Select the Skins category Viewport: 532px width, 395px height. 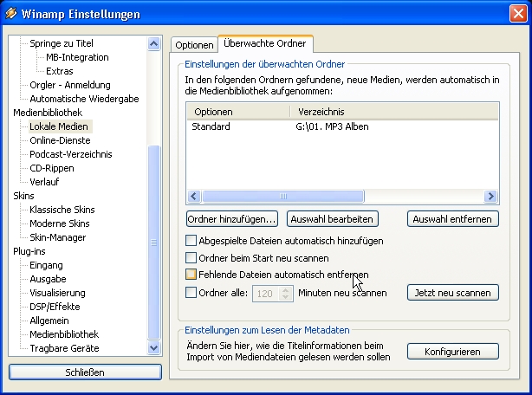click(x=23, y=196)
